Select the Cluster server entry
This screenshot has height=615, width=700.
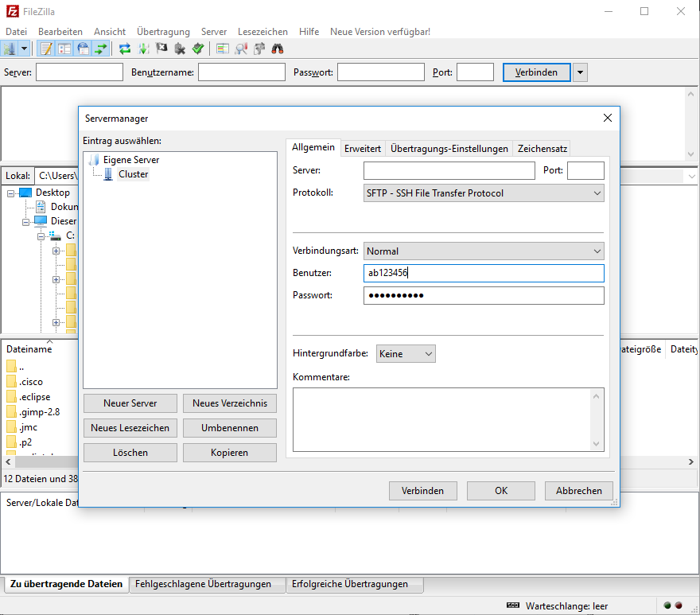tap(133, 174)
